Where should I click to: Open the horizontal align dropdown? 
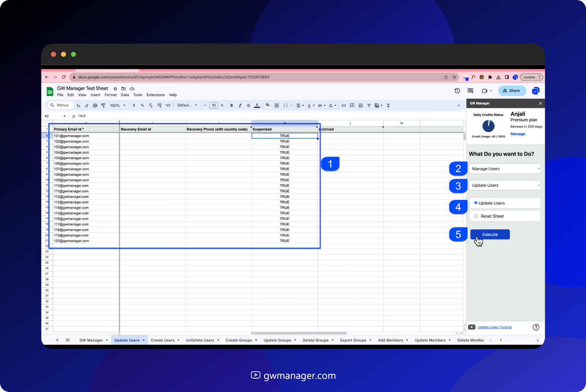[300, 106]
